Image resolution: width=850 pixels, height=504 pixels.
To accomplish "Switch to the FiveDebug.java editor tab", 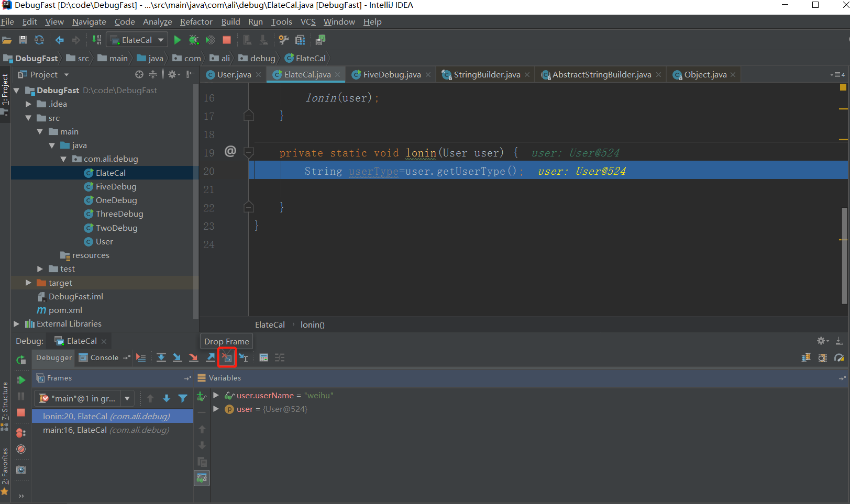I will point(391,75).
